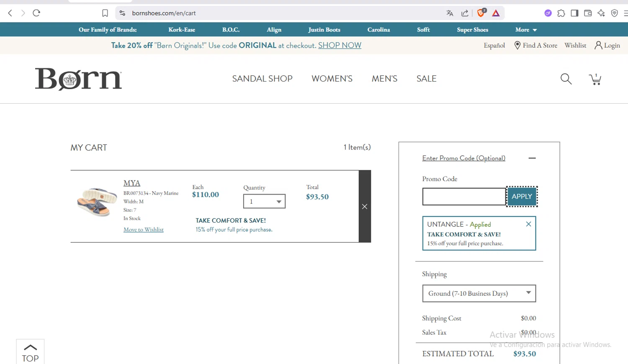This screenshot has height=364, width=628.
Task: Open the Quantity dropdown
Action: pos(264,201)
